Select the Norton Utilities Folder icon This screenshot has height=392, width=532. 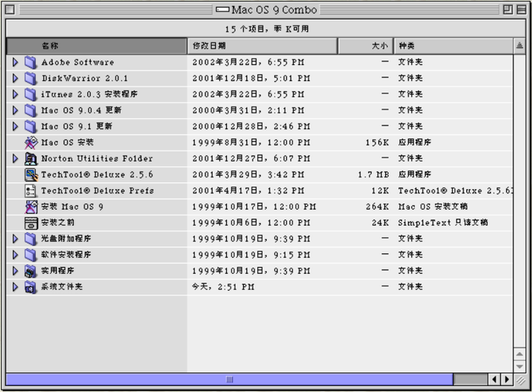30,159
